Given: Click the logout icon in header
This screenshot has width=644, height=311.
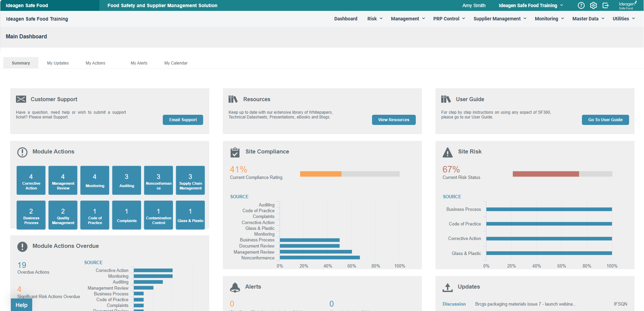Looking at the screenshot, I should (605, 5).
